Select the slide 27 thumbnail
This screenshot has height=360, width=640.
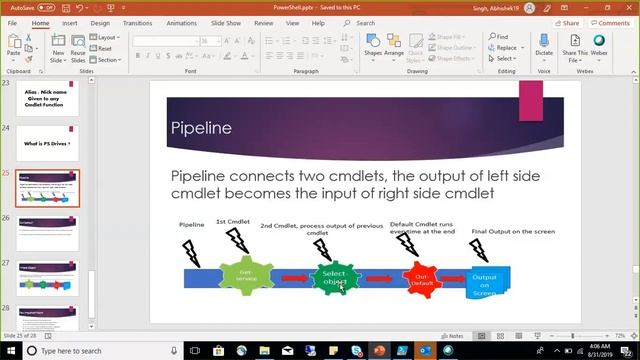(x=47, y=278)
